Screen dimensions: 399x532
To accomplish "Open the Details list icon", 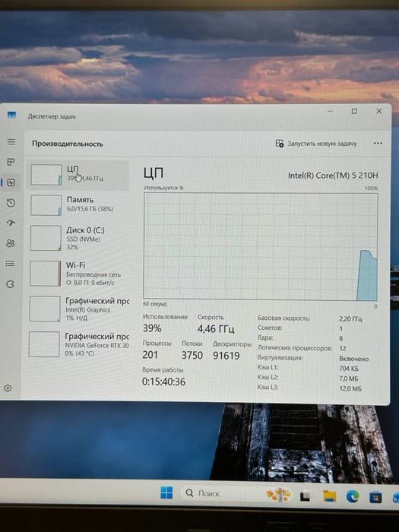I will (x=10, y=264).
